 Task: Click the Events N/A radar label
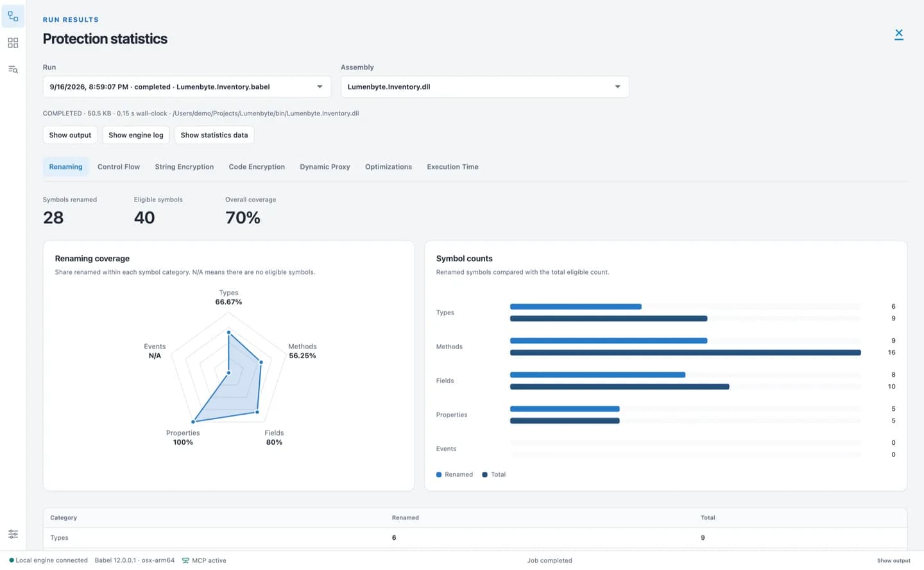(x=155, y=351)
